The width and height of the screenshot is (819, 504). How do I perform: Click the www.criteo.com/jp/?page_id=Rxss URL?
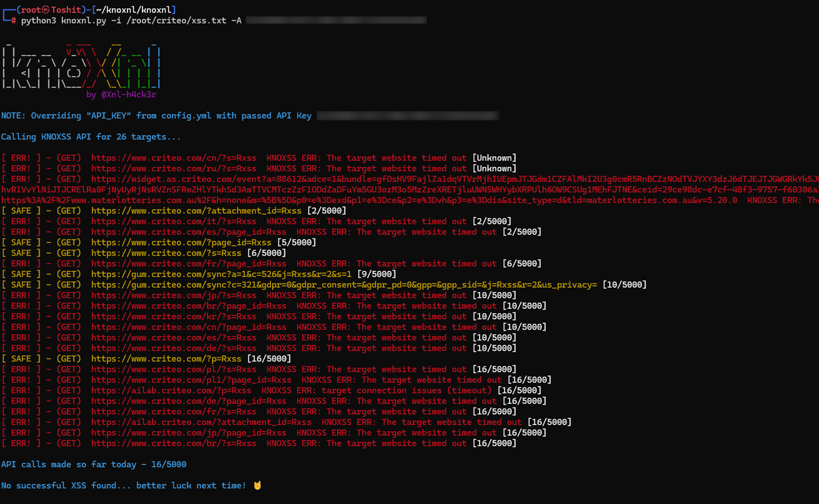coord(189,433)
